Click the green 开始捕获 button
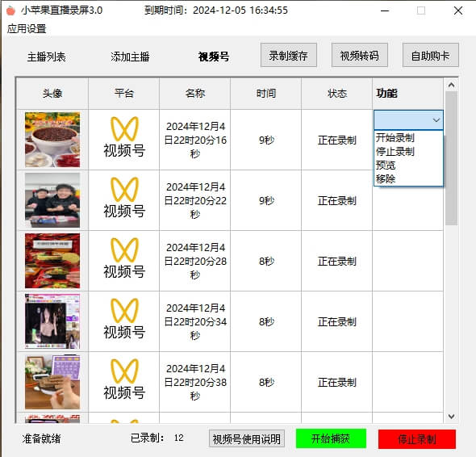This screenshot has height=457, width=476. pyautogui.click(x=331, y=438)
